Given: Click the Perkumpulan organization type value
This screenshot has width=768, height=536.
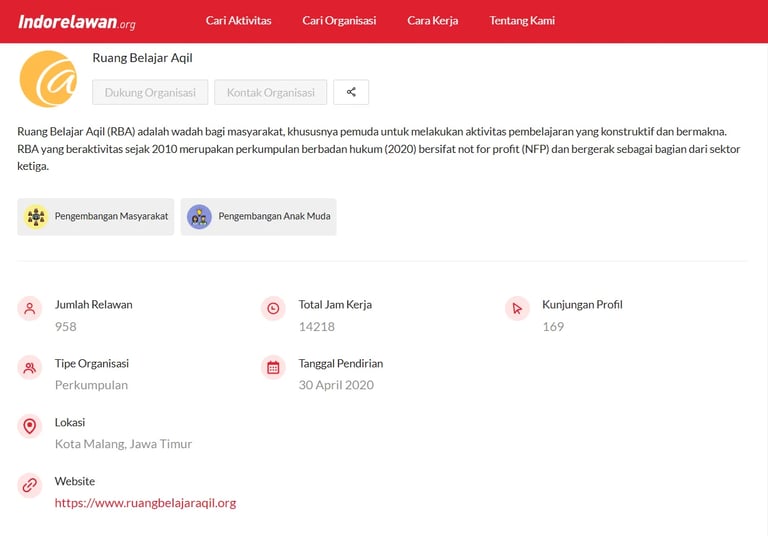Looking at the screenshot, I should [x=91, y=385].
